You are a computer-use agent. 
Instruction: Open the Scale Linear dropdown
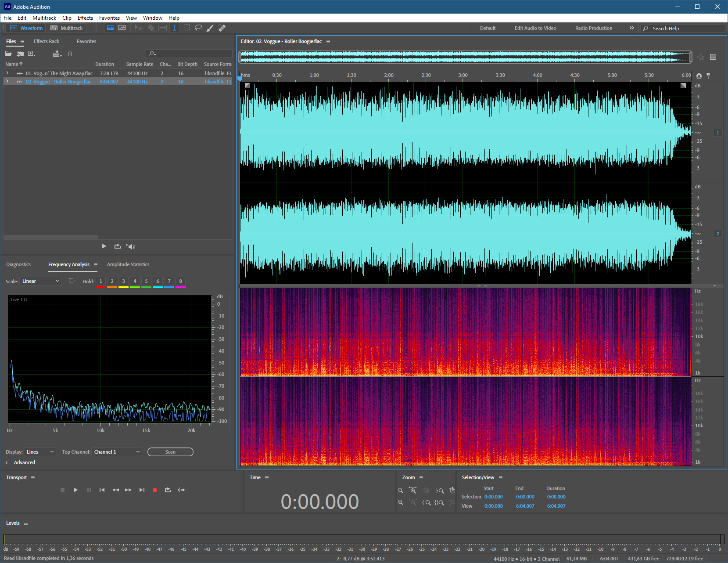[40, 281]
